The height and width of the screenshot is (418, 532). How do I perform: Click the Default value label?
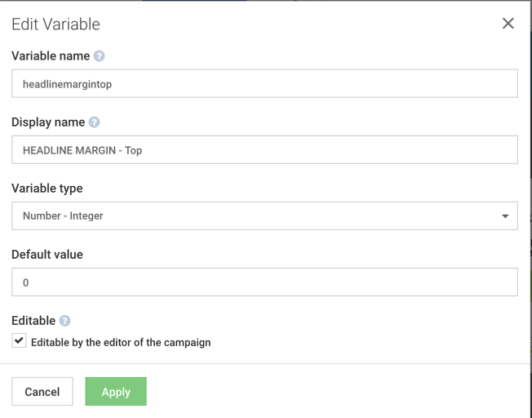[x=47, y=255]
